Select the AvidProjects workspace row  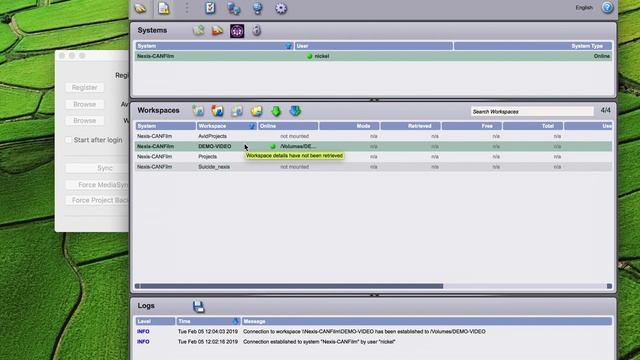[373, 136]
